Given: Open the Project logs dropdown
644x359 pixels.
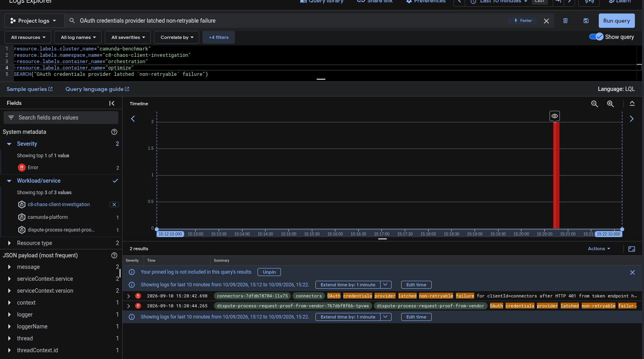Looking at the screenshot, I should [33, 21].
